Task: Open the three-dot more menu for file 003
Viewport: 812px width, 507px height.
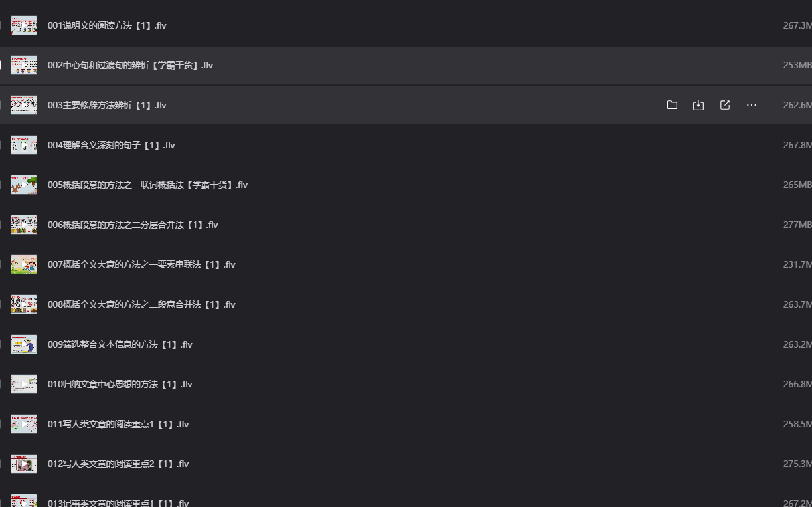Action: pos(752,105)
